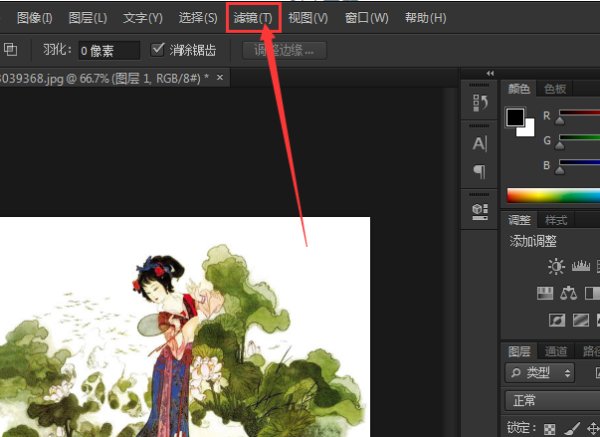Open the 文字(Y) menu
Image resolution: width=600 pixels, height=437 pixels.
point(143,18)
